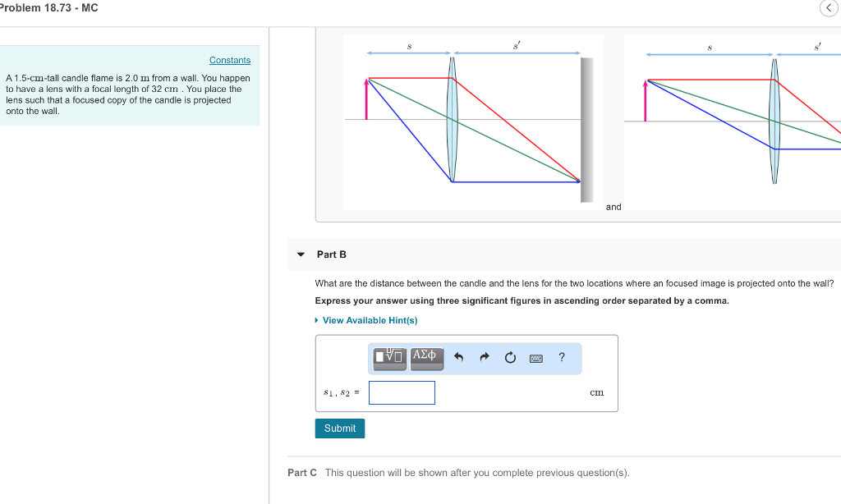Viewport: 841px width, 504px height.
Task: Click the s1, s2 answer input field
Action: 402,392
